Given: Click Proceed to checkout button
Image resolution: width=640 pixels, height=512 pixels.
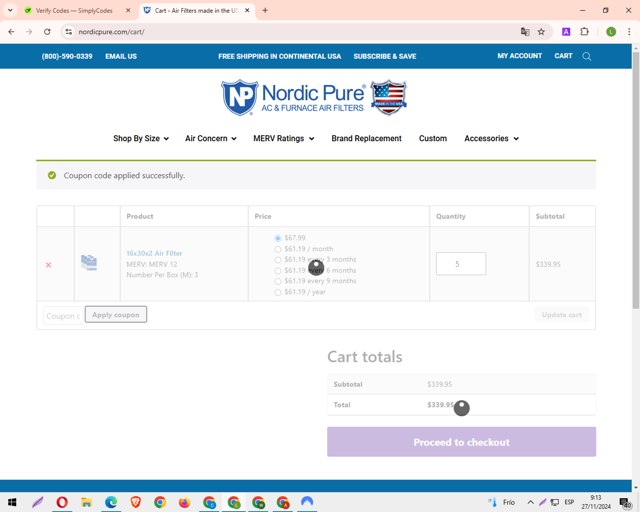Looking at the screenshot, I should pos(461,442).
